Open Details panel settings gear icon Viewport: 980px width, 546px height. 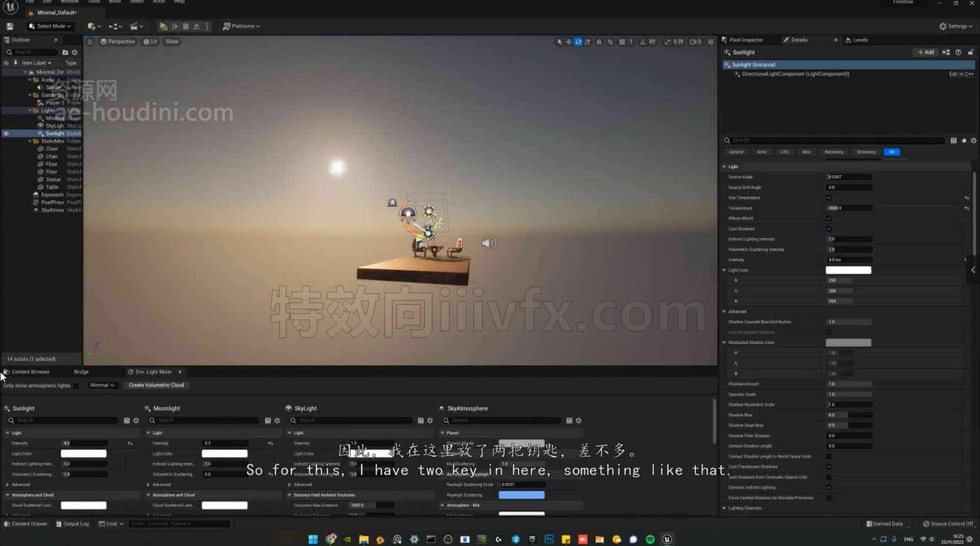(974, 140)
